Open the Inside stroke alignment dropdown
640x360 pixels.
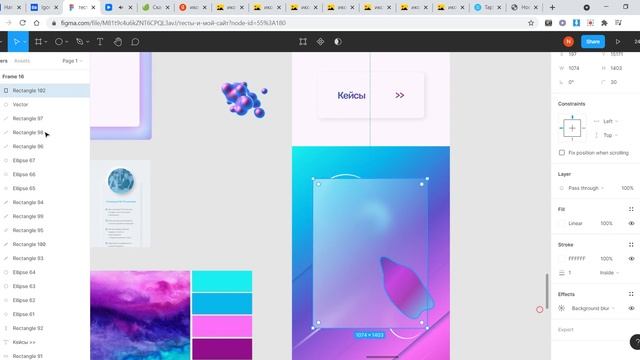[x=609, y=273]
